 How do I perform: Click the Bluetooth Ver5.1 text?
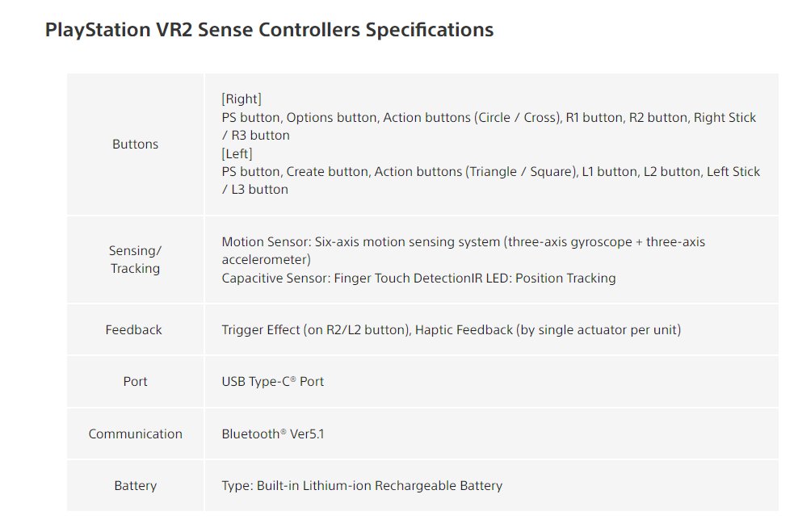tap(273, 434)
